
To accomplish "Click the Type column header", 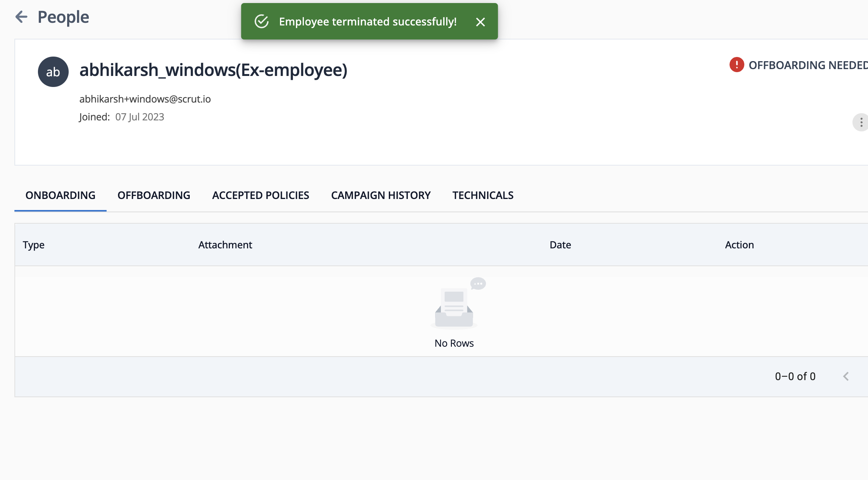I will pyautogui.click(x=33, y=245).
